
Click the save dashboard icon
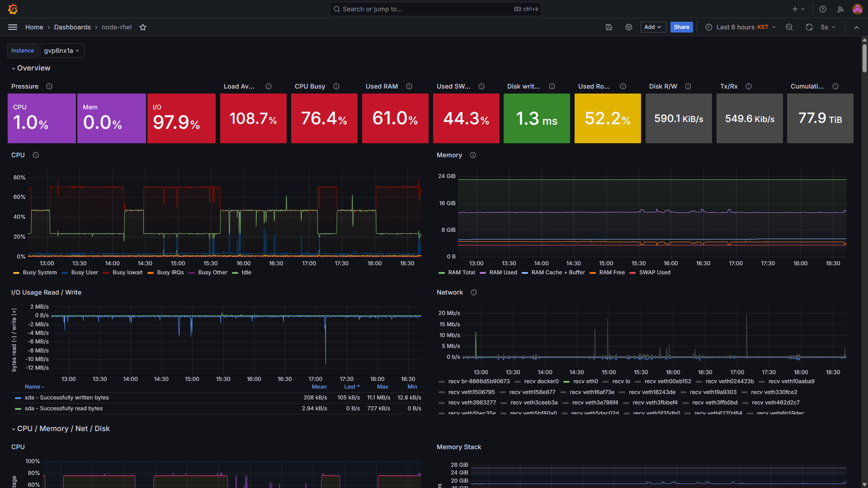pyautogui.click(x=609, y=27)
